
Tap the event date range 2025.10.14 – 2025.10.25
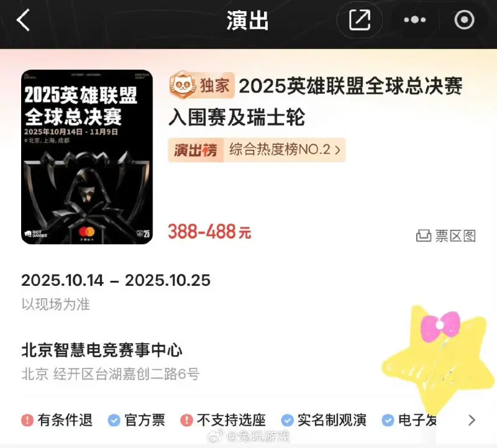pyautogui.click(x=116, y=280)
